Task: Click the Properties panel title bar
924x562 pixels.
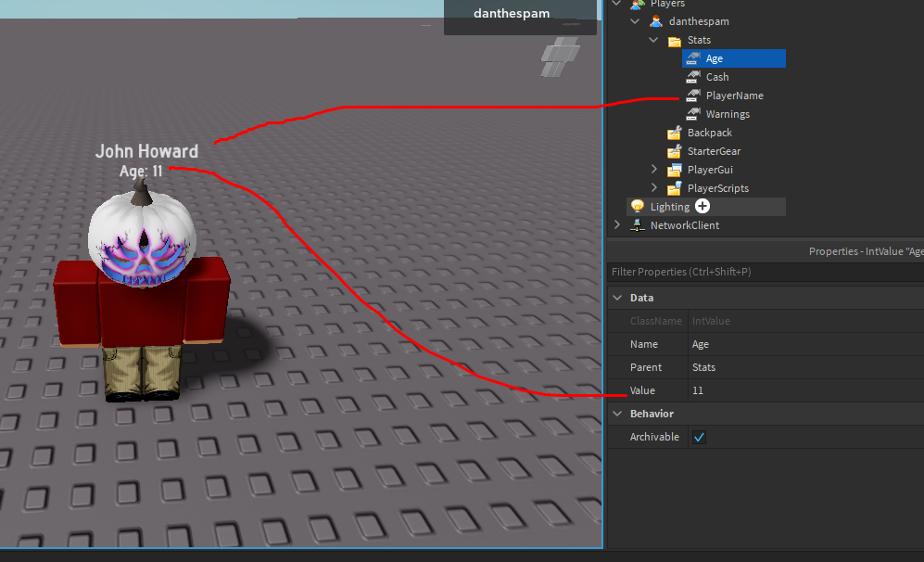Action: tap(766, 251)
